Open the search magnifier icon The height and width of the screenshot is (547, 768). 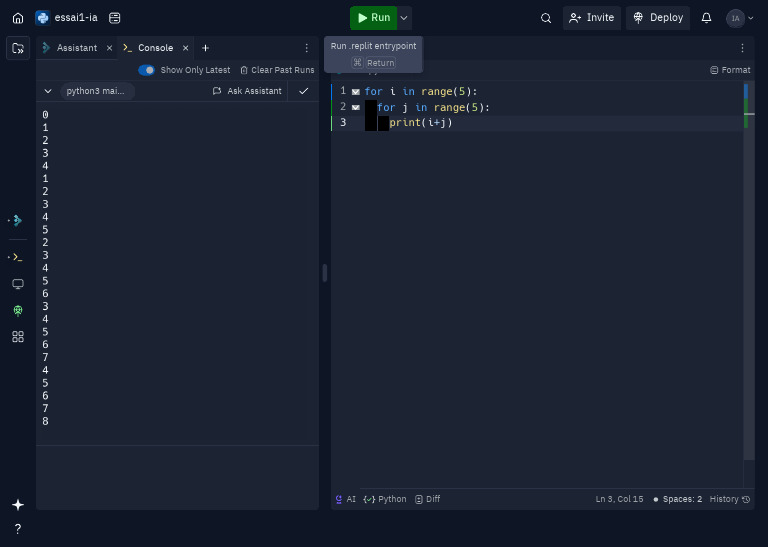(546, 18)
